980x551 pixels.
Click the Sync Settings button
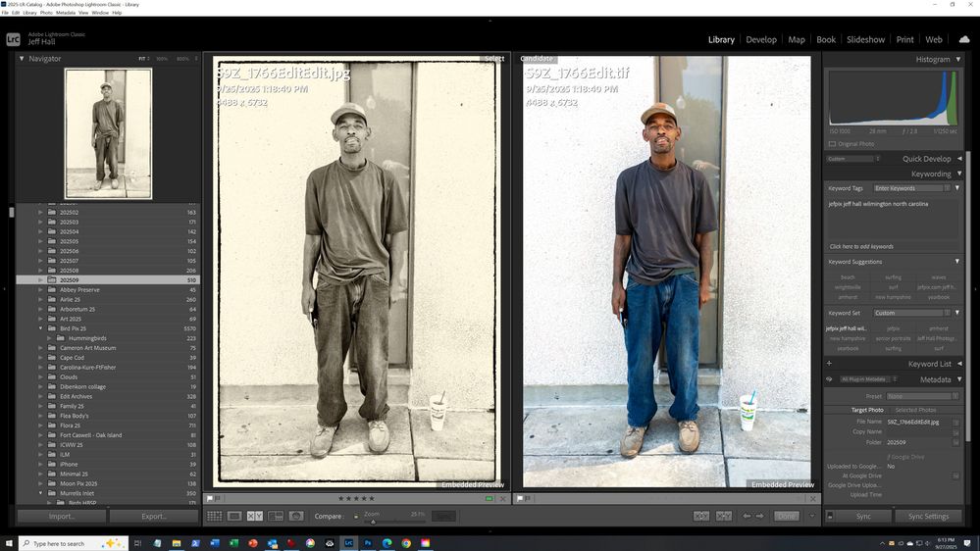coord(928,516)
